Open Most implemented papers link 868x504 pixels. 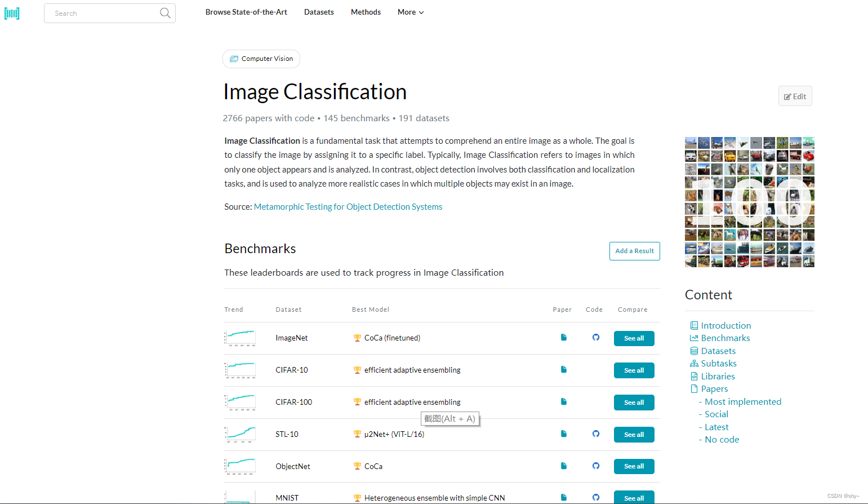point(743,401)
